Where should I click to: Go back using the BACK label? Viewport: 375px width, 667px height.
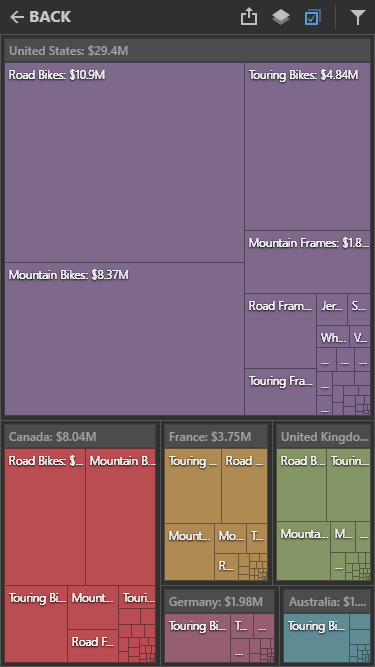(50, 17)
